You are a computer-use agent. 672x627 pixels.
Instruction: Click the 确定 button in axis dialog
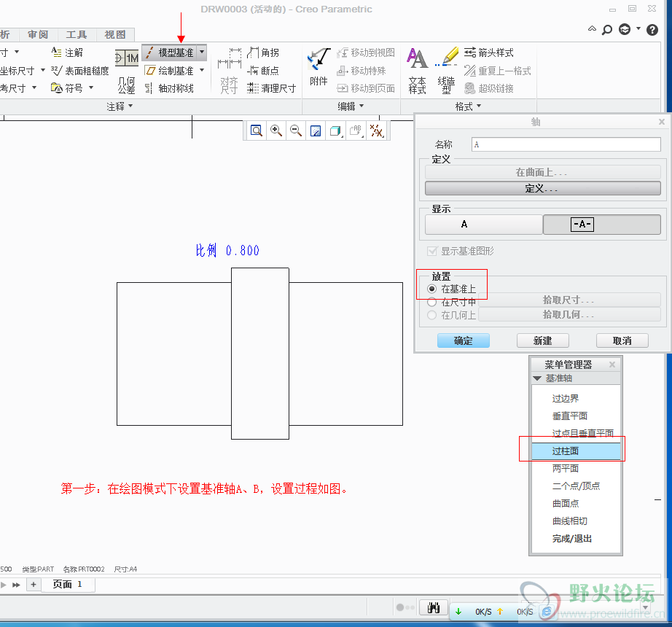pyautogui.click(x=464, y=340)
